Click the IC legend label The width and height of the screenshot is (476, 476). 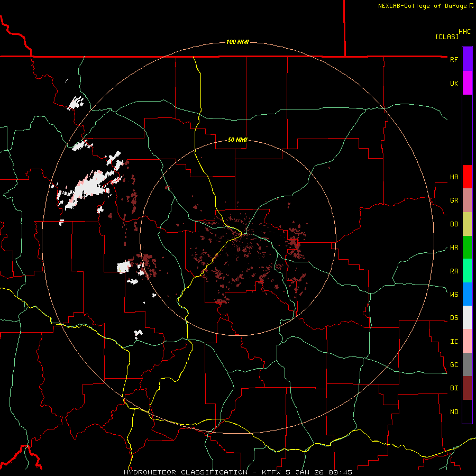tap(454, 342)
